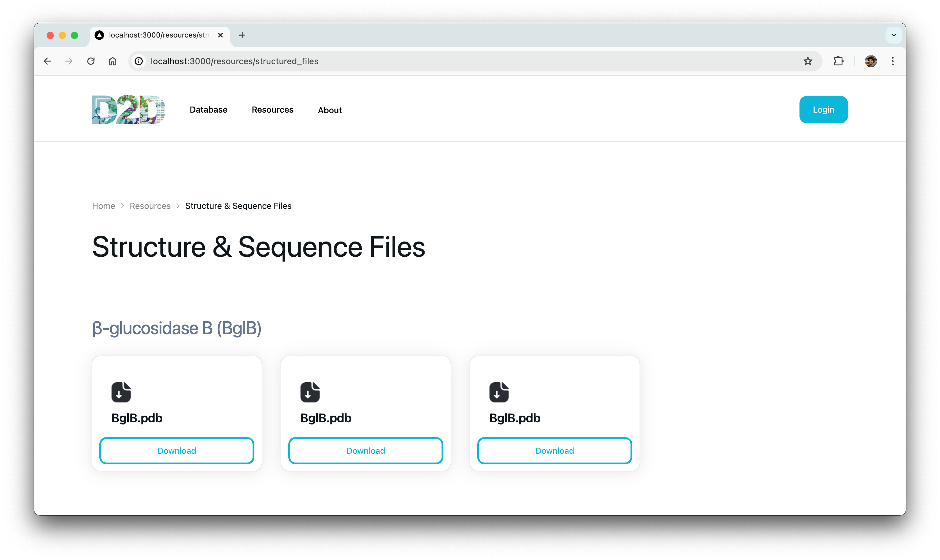Open the Chrome three-dot menu
This screenshot has height=560, width=940.
(892, 61)
